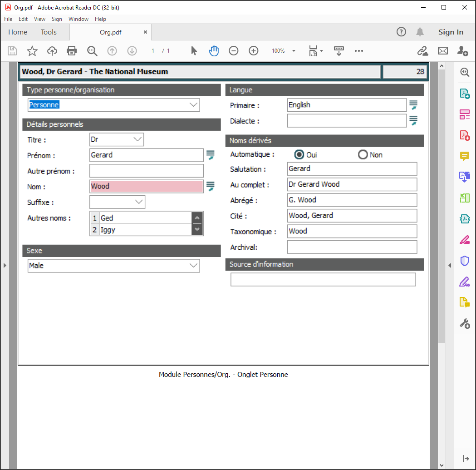Open the Window menu
This screenshot has height=470, width=476.
[x=78, y=19]
